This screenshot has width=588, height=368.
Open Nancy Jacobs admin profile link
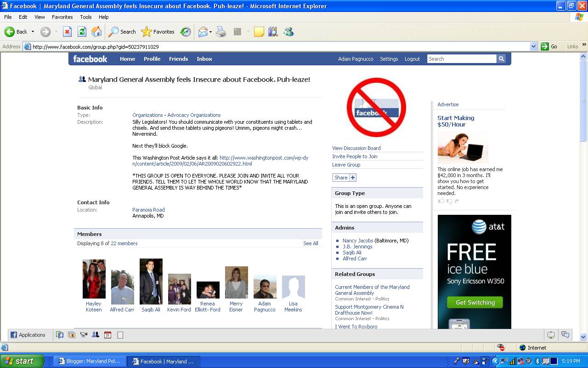(x=358, y=241)
